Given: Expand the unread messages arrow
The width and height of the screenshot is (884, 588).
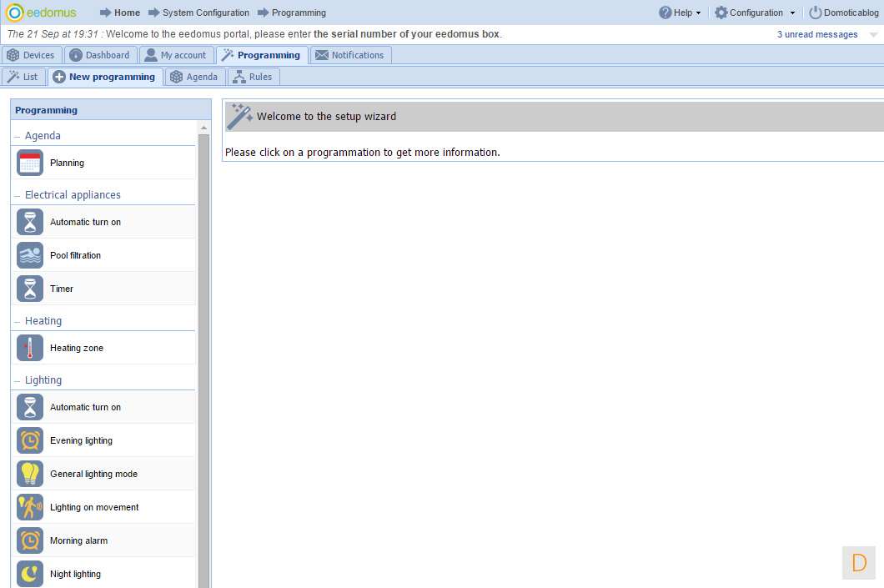Looking at the screenshot, I should tap(873, 34).
